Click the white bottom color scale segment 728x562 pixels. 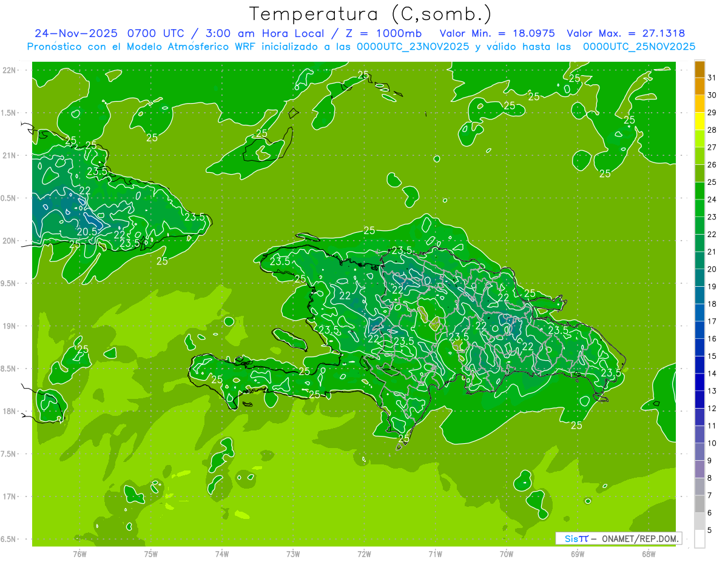point(699,539)
